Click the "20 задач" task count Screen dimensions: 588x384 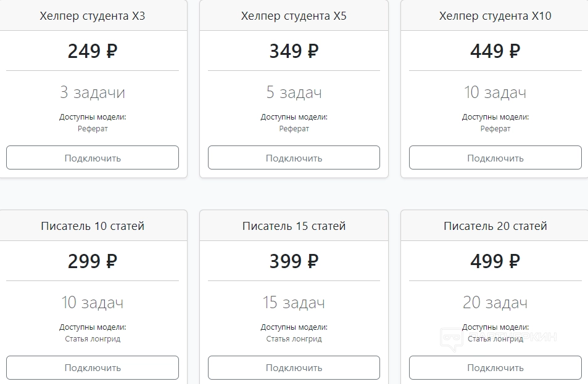pos(495,303)
